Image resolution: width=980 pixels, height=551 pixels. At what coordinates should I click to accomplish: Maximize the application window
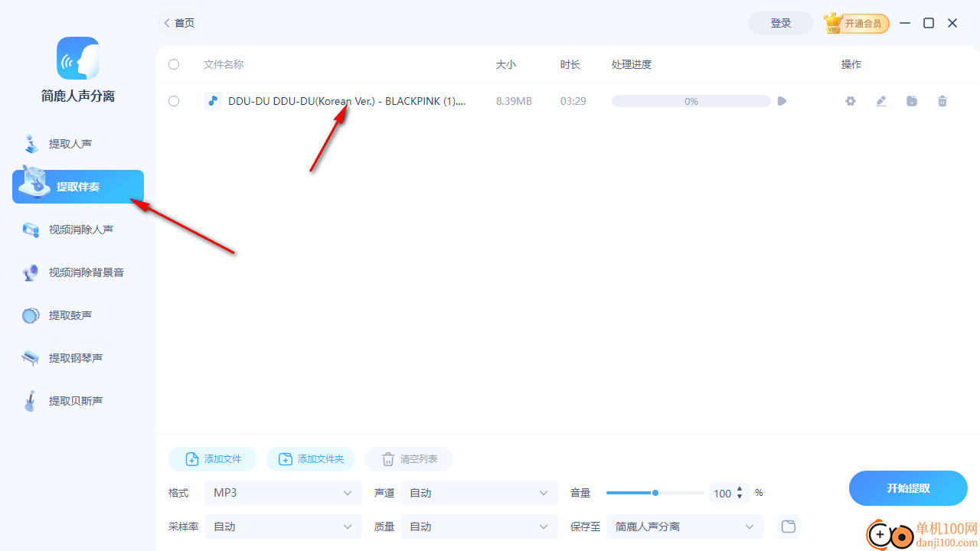tap(929, 23)
